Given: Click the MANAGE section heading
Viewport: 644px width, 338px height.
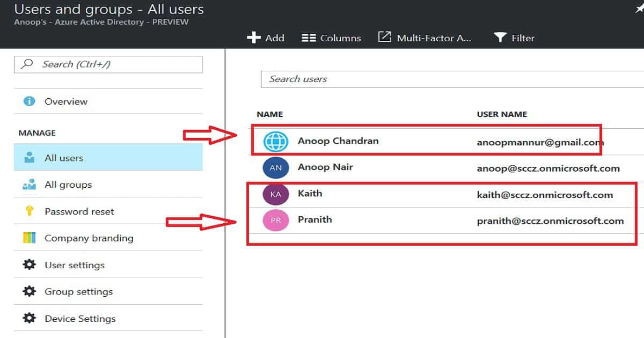Looking at the screenshot, I should [37, 133].
